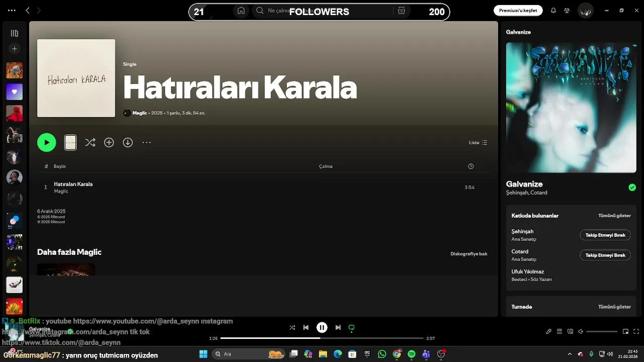Image resolution: width=644 pixels, height=362 pixels.
Task: Toggle green saved checkmark for Galvanize
Action: tap(632, 188)
